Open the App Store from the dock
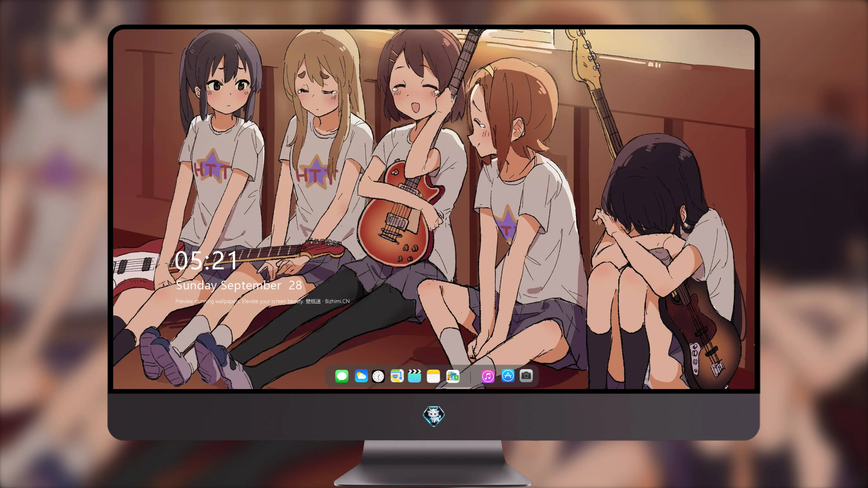The height and width of the screenshot is (488, 868). 508,375
